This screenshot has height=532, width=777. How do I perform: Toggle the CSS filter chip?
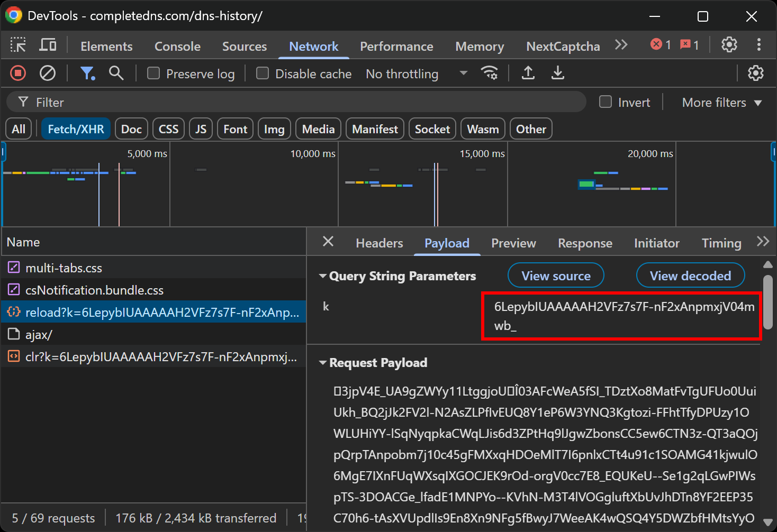click(168, 129)
